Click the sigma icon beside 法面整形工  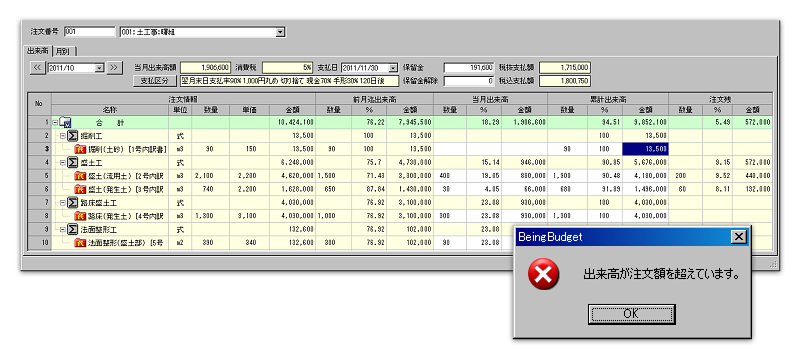[x=72, y=229]
